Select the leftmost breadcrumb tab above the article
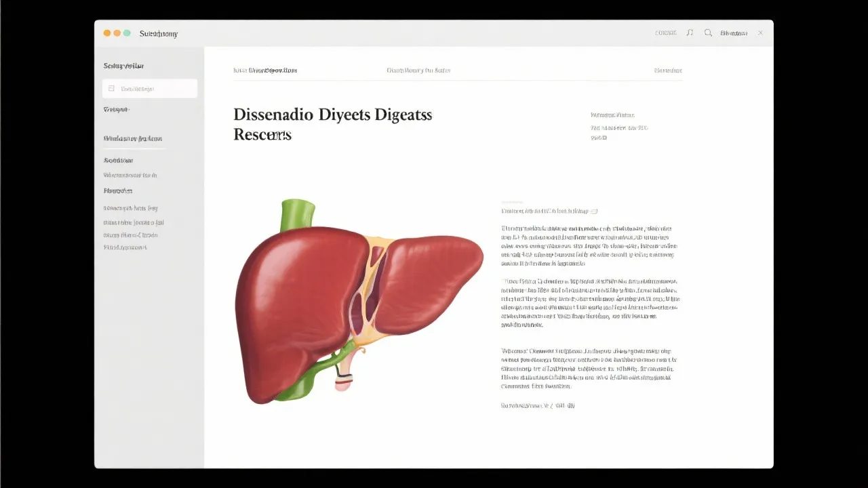Screen dimensions: 868x488 pyautogui.click(x=266, y=70)
